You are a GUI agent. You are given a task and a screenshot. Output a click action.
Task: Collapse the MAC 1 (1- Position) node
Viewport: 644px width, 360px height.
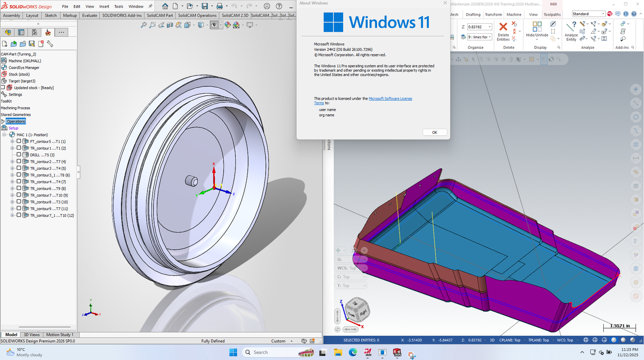tap(5, 135)
